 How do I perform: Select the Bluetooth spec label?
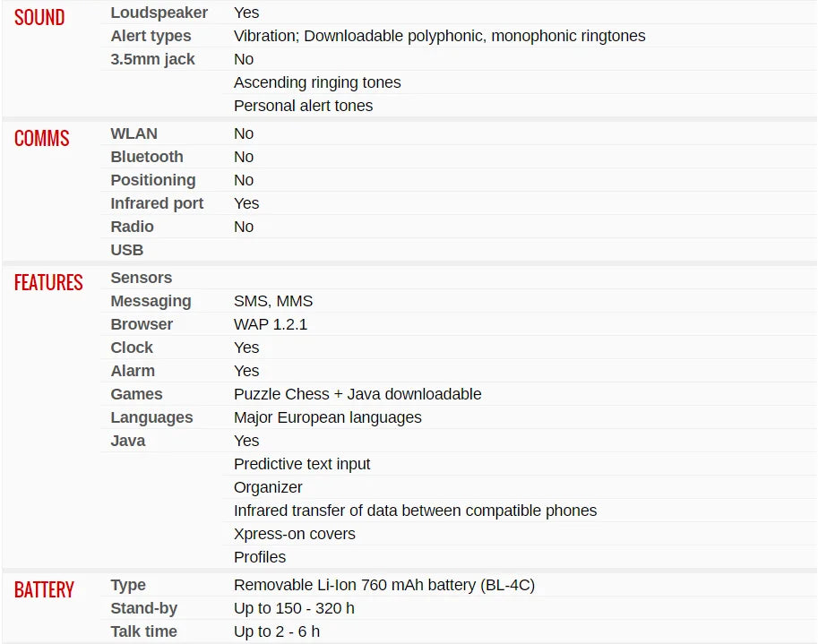(147, 157)
